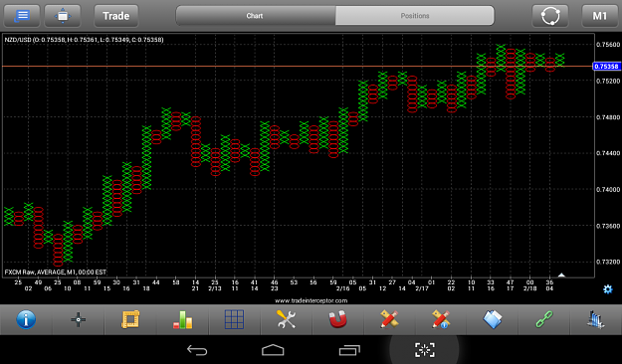Open the M1 timeframe selector
The height and width of the screenshot is (364, 622).
[x=600, y=16]
